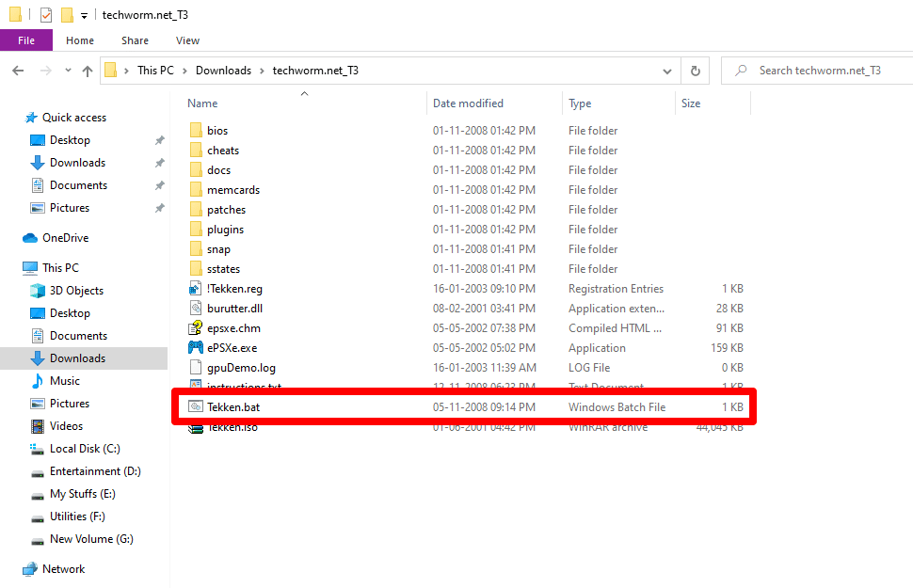
Task: Switch to the View ribbon tab
Action: [187, 40]
